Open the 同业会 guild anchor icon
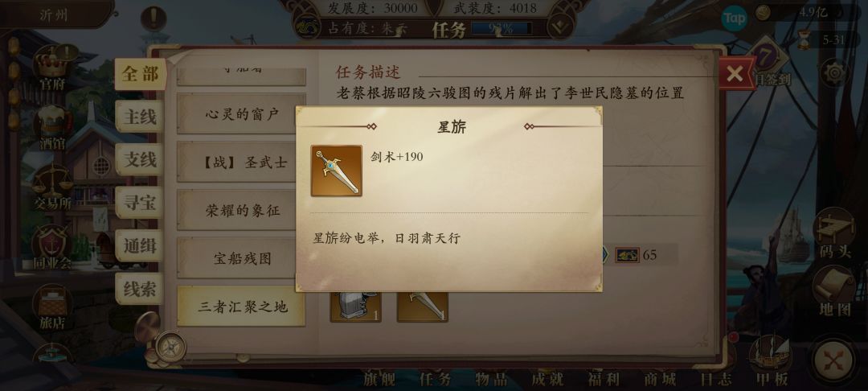This screenshot has height=391, width=868. pos(52,248)
